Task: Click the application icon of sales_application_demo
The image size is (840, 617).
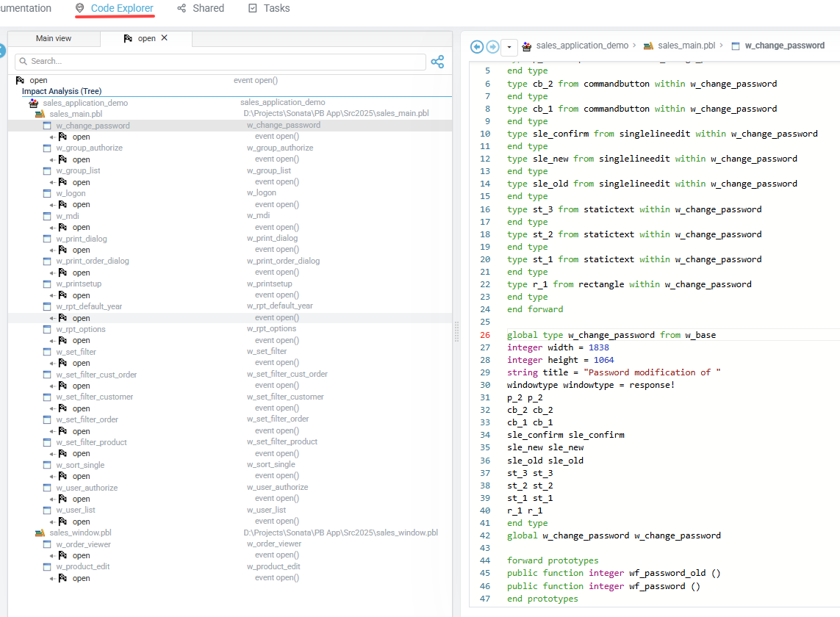Action: [x=34, y=103]
